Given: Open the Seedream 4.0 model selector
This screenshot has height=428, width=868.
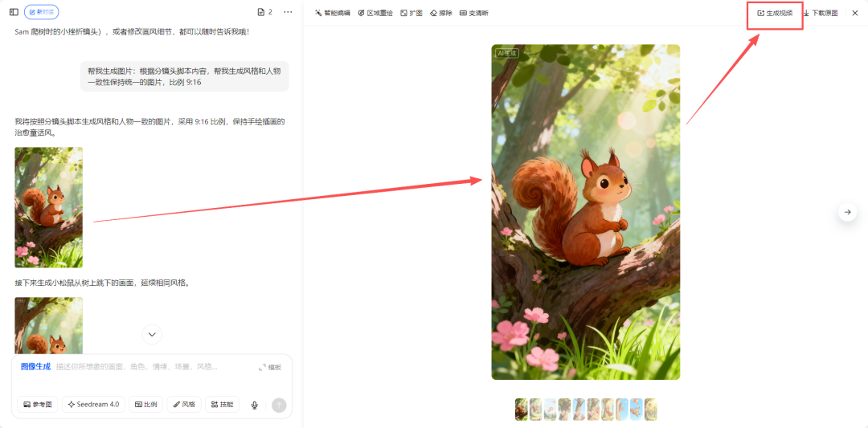Looking at the screenshot, I should 92,405.
